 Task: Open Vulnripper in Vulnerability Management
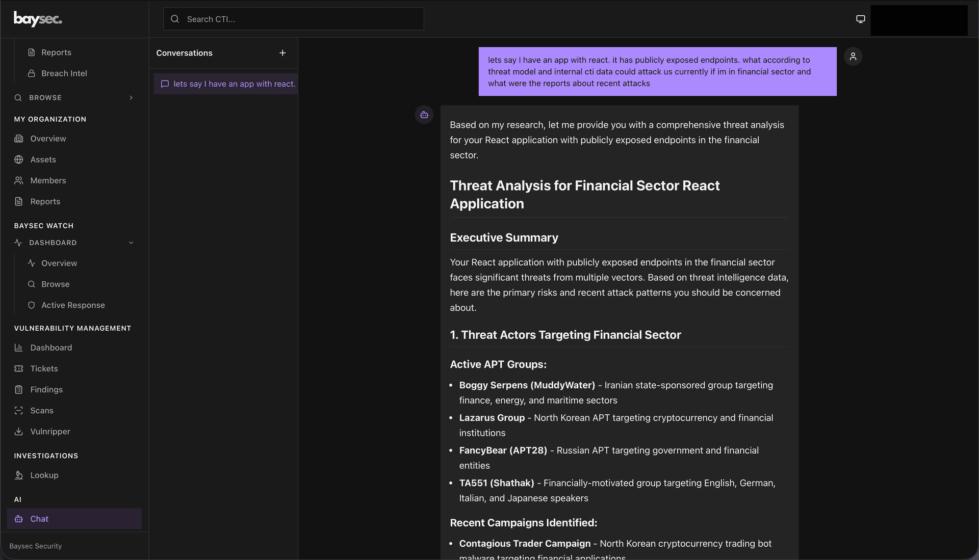point(50,432)
